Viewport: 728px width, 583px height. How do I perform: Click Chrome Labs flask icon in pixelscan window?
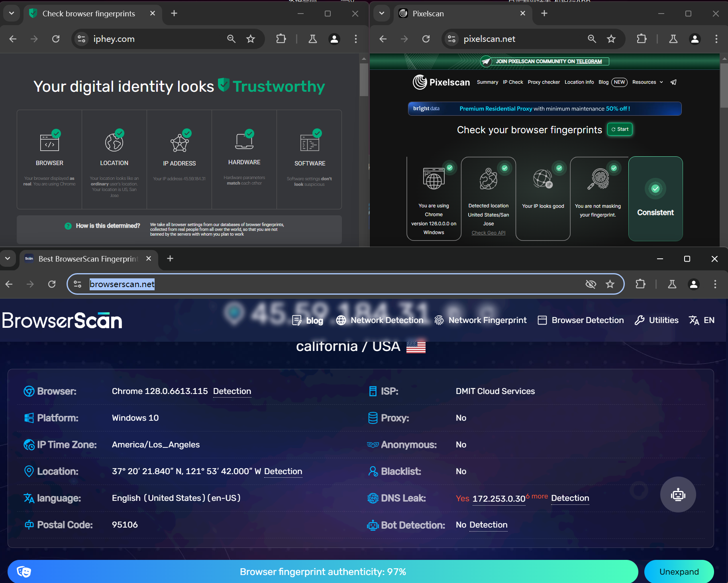click(673, 39)
